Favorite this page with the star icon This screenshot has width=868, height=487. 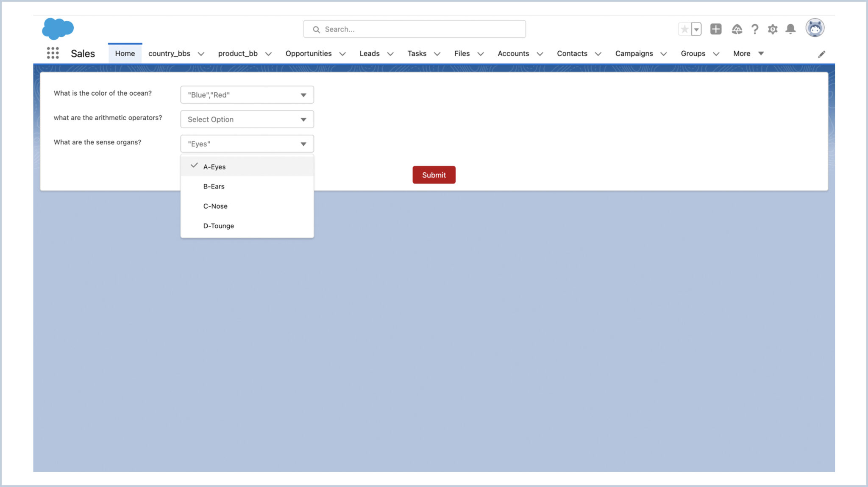coord(684,29)
